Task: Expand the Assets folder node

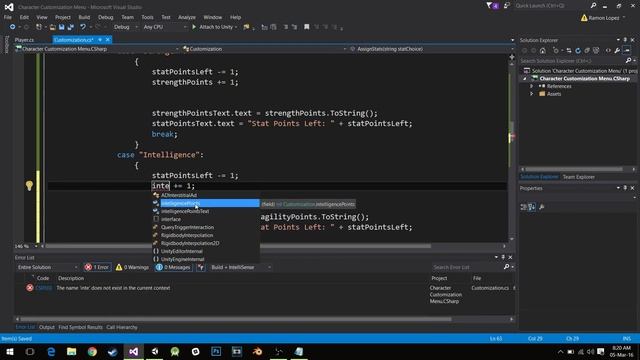Action: (x=531, y=94)
